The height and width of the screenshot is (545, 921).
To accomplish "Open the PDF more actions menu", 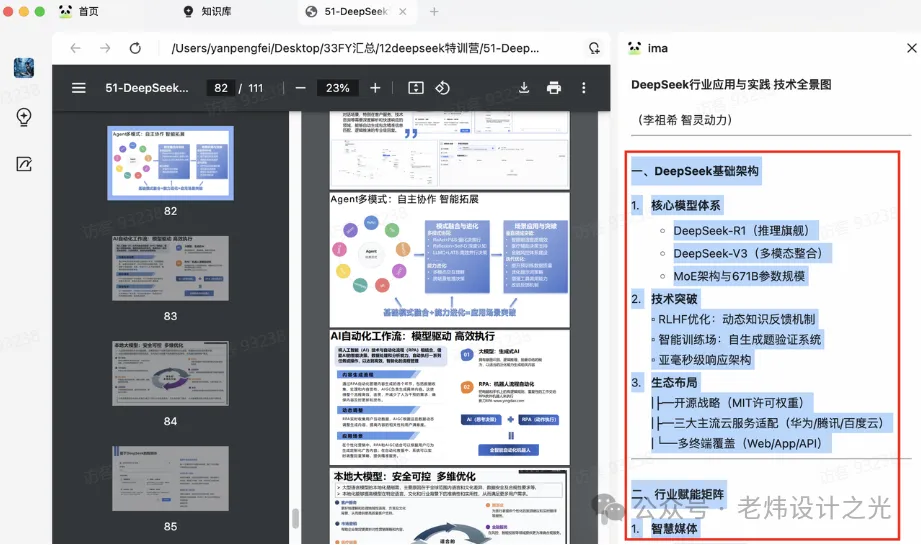I will pyautogui.click(x=583, y=88).
